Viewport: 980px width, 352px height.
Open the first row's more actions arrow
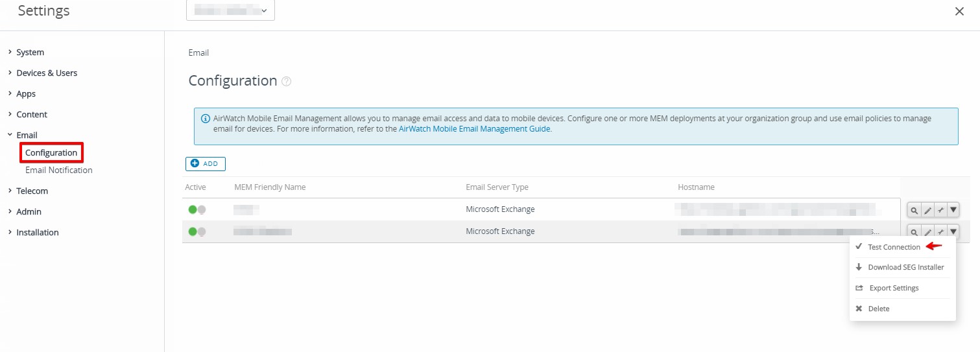coord(953,210)
